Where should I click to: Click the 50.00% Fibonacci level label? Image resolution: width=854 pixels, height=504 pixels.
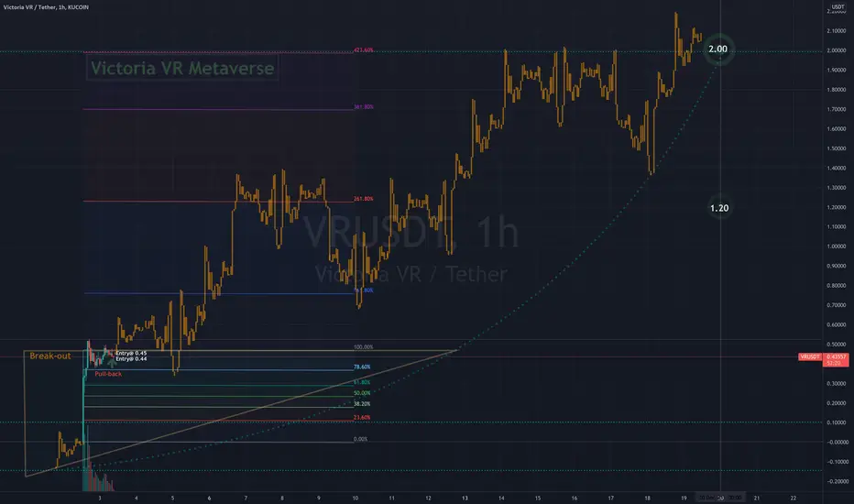[x=362, y=393]
